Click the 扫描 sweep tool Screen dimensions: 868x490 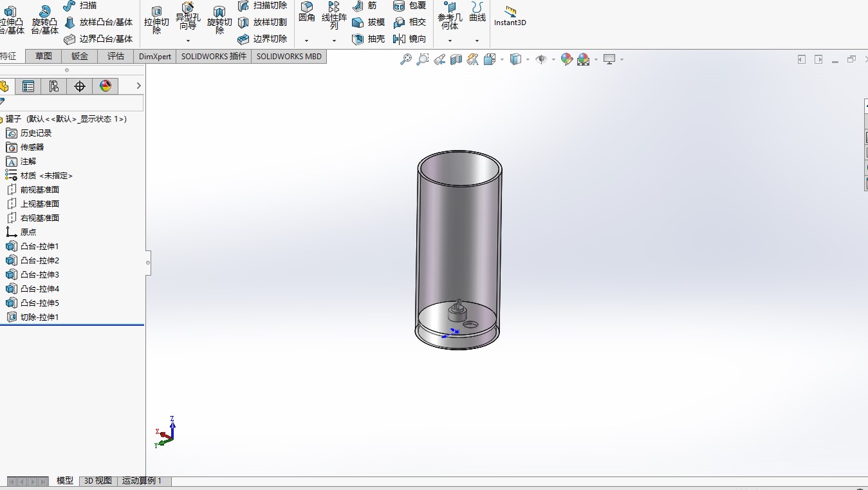tap(80, 5)
